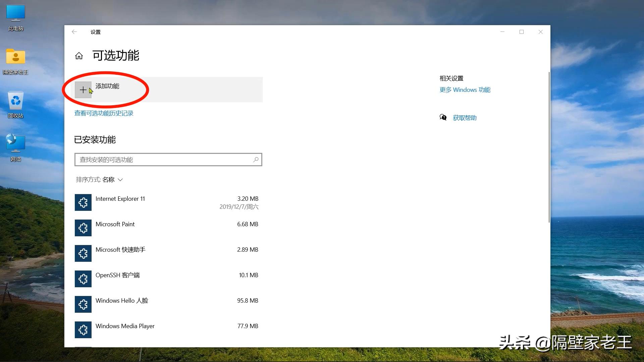
Task: Click the Windows Media Player feature icon
Action: coord(83,330)
